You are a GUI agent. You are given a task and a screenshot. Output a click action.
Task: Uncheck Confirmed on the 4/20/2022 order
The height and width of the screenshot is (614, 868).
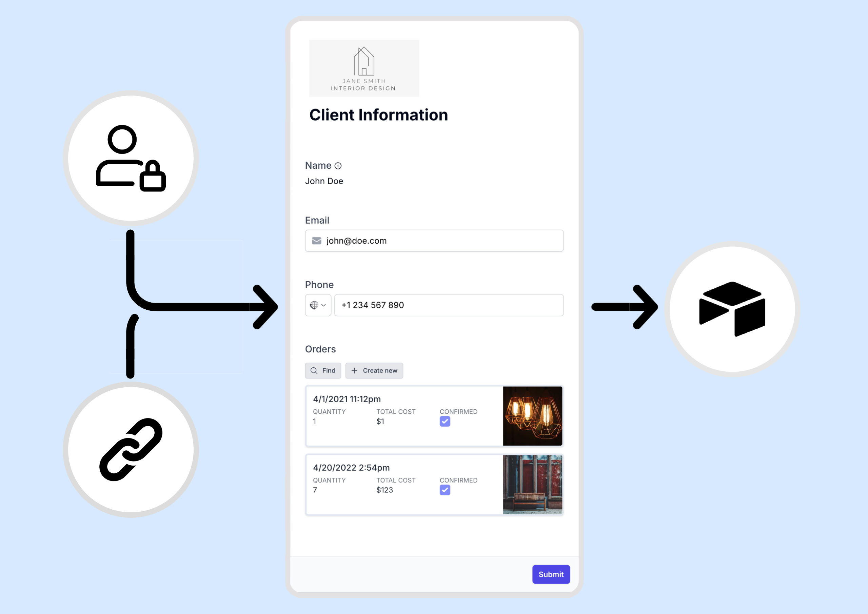[445, 490]
